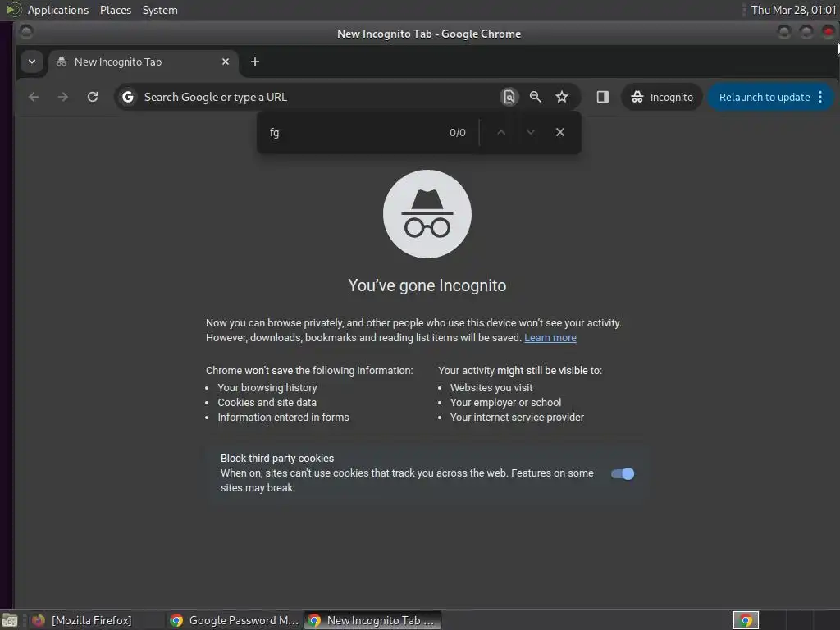The height and width of the screenshot is (630, 840).
Task: Click 'Cookies and site data' list item
Action: [x=267, y=402]
